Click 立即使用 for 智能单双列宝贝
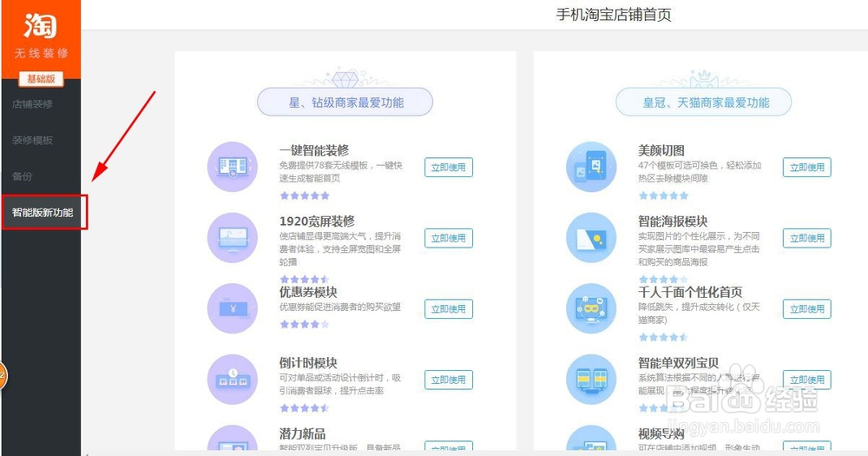Image resolution: width=868 pixels, height=456 pixels. 807,380
